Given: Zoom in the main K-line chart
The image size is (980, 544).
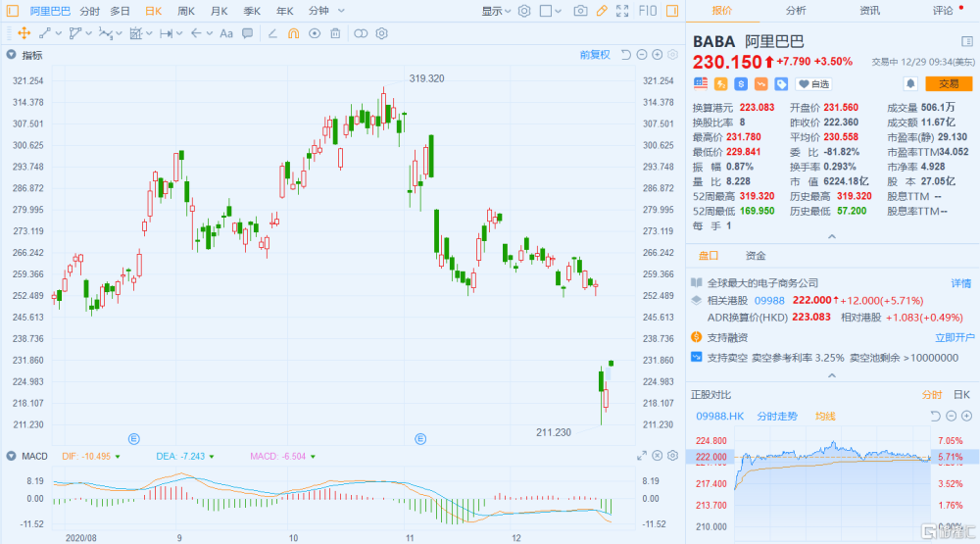Looking at the screenshot, I should (658, 55).
